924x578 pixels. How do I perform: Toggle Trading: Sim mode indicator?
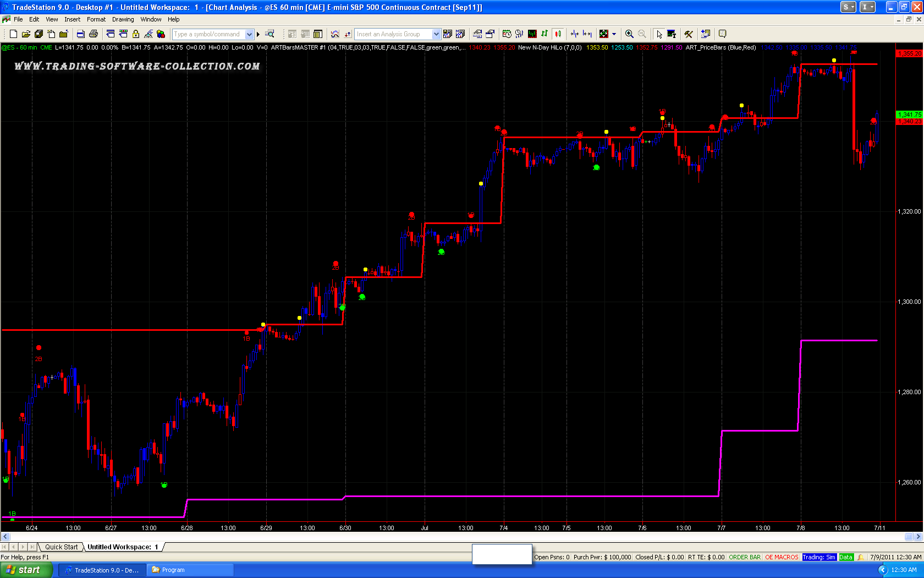click(x=818, y=557)
